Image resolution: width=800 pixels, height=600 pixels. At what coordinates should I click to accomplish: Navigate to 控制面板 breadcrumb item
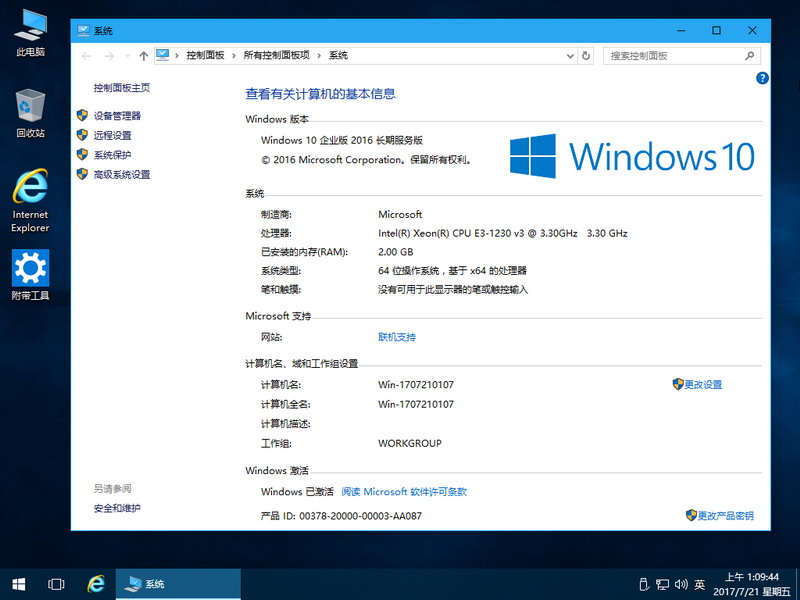coord(205,56)
